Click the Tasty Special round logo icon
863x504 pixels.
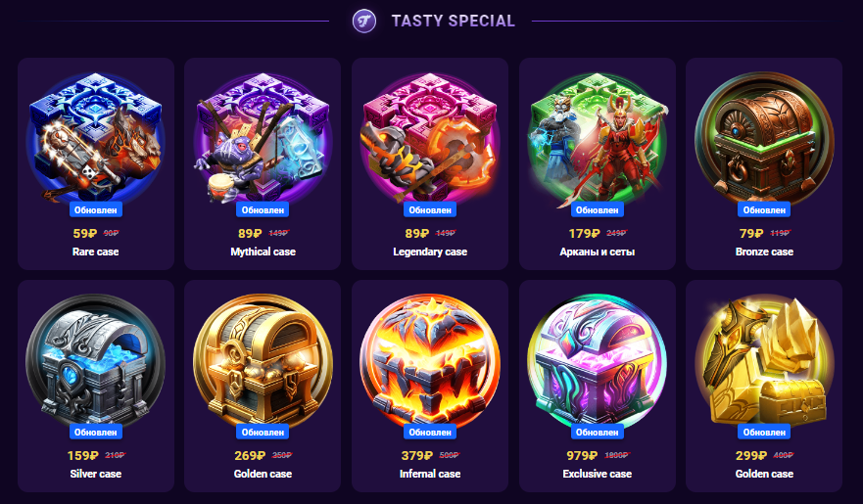pyautogui.click(x=364, y=22)
